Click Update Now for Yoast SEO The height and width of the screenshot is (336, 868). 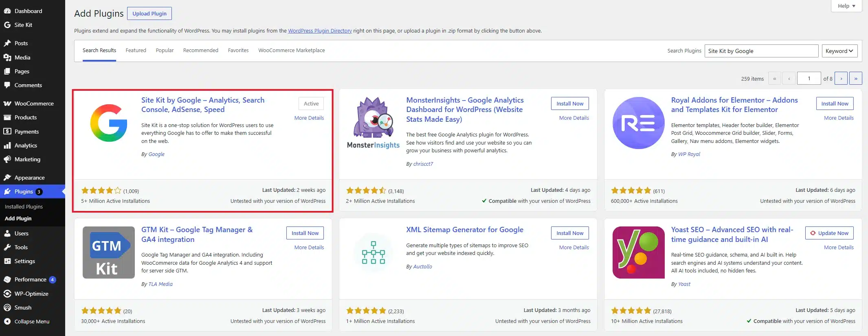pyautogui.click(x=829, y=233)
